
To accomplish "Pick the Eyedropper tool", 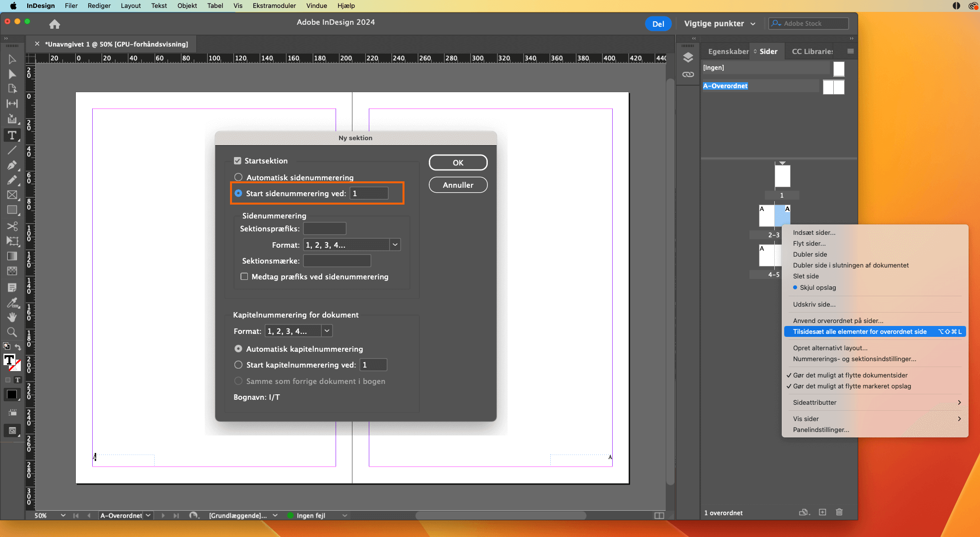I will [x=12, y=303].
